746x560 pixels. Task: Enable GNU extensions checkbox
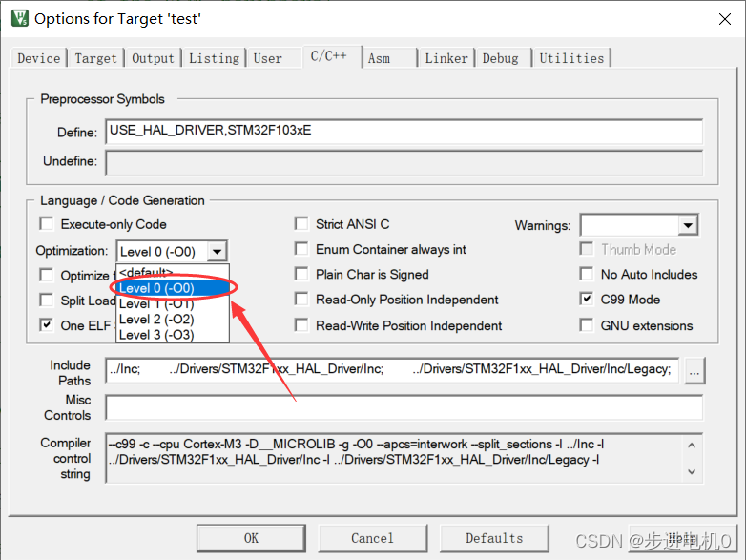(587, 325)
